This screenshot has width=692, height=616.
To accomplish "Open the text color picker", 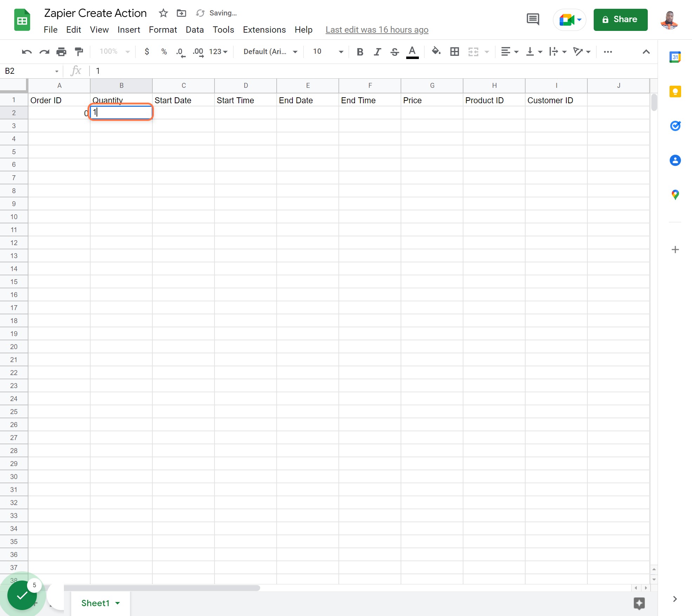I will pyautogui.click(x=412, y=52).
